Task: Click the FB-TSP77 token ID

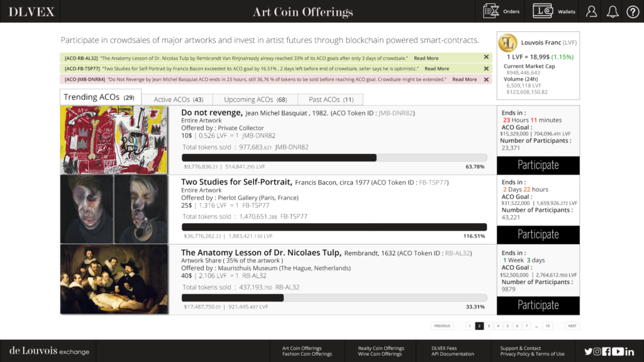Action: coord(433,182)
